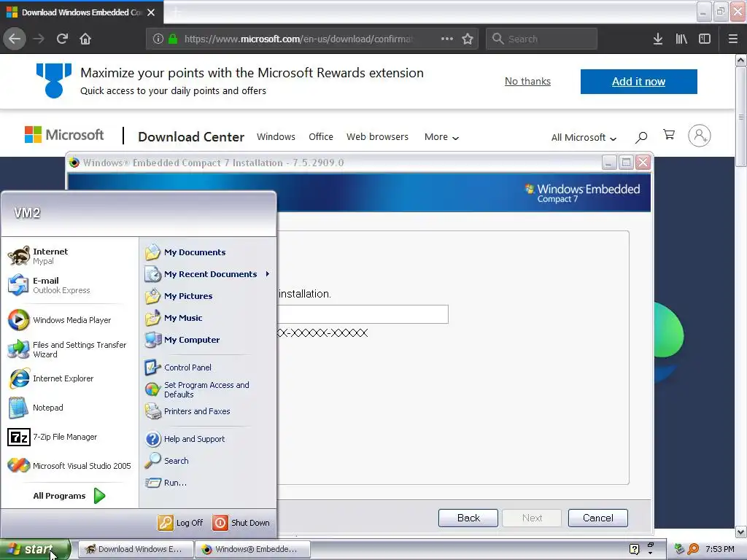Click the account sign-in avatar icon
Image resolution: width=747 pixels, height=560 pixels.
tap(700, 136)
